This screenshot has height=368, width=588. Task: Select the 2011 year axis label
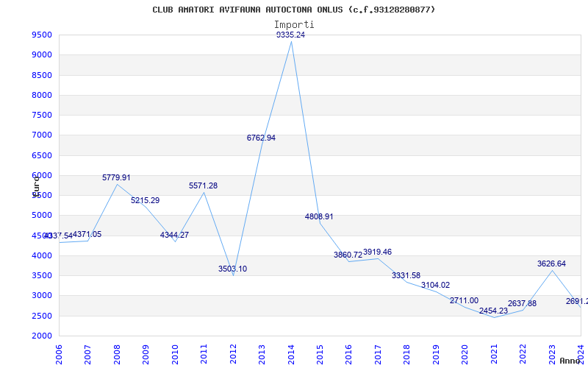click(x=204, y=355)
